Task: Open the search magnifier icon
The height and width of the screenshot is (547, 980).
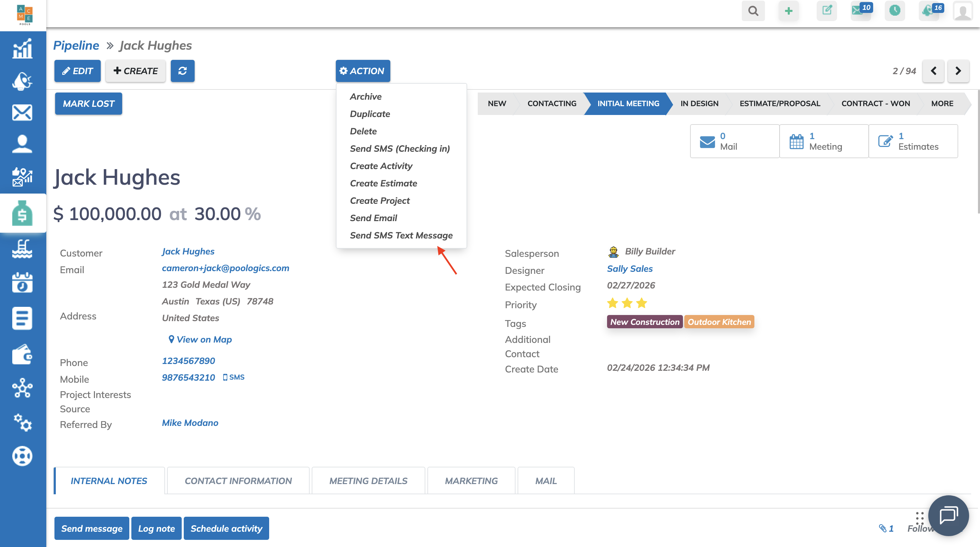Action: coord(753,11)
